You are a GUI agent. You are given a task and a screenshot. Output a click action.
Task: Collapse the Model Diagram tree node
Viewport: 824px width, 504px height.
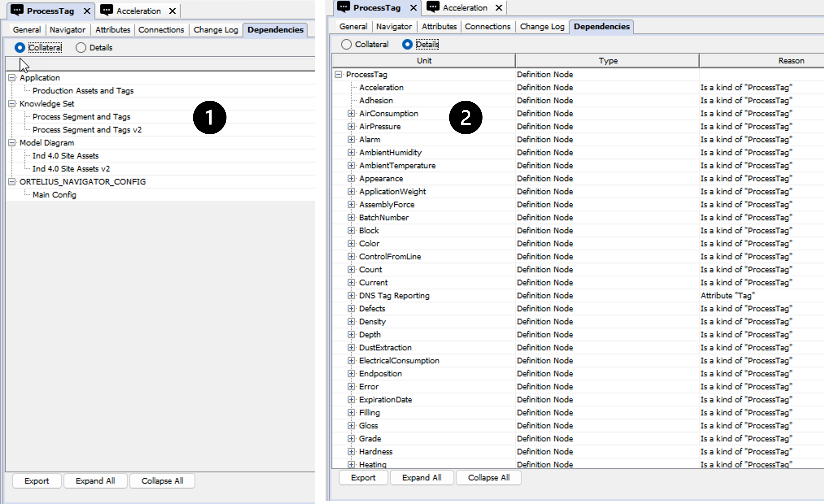click(x=12, y=143)
